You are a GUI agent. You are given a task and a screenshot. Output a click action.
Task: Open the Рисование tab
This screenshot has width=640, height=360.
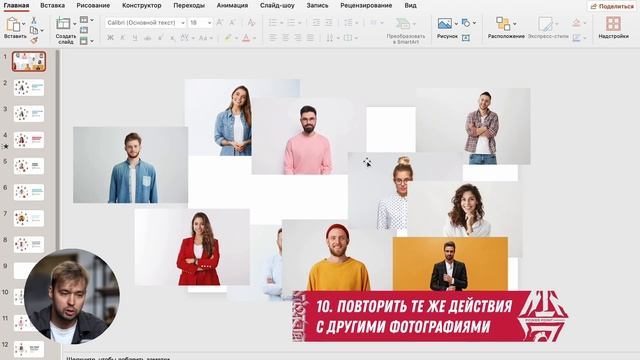point(93,6)
